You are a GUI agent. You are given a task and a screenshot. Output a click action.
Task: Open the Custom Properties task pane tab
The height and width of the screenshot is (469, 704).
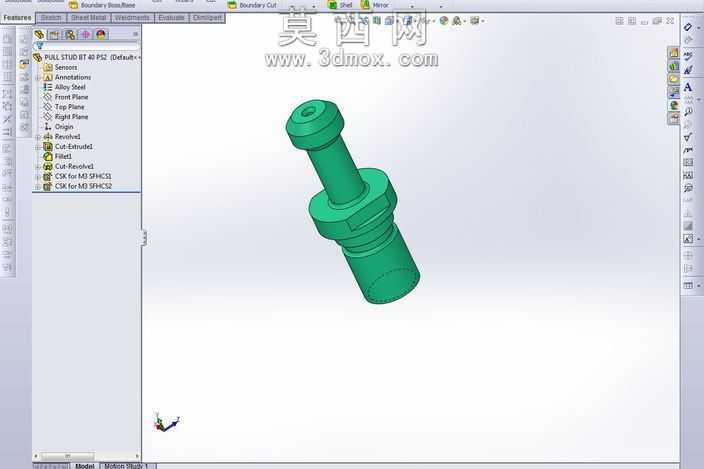tap(674, 118)
